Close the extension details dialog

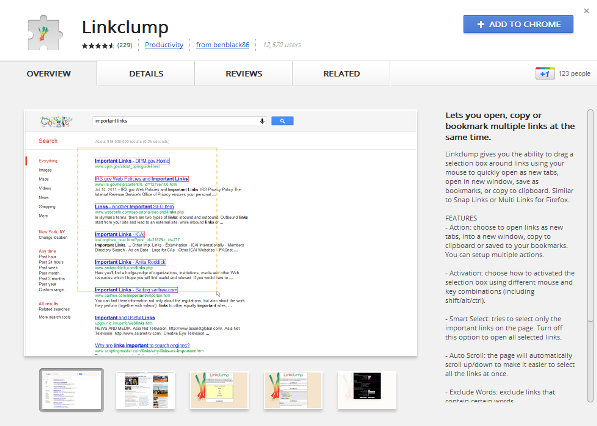pos(586,11)
